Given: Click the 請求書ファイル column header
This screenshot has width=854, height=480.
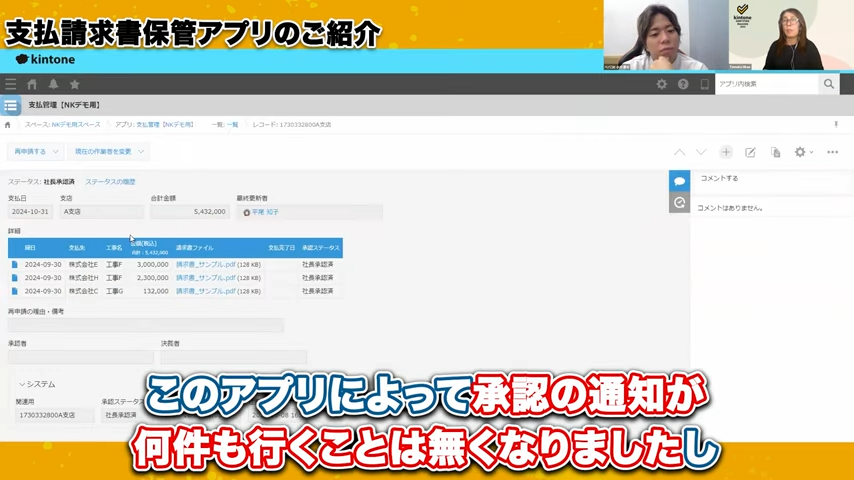Looking at the screenshot, I should pyautogui.click(x=194, y=248).
